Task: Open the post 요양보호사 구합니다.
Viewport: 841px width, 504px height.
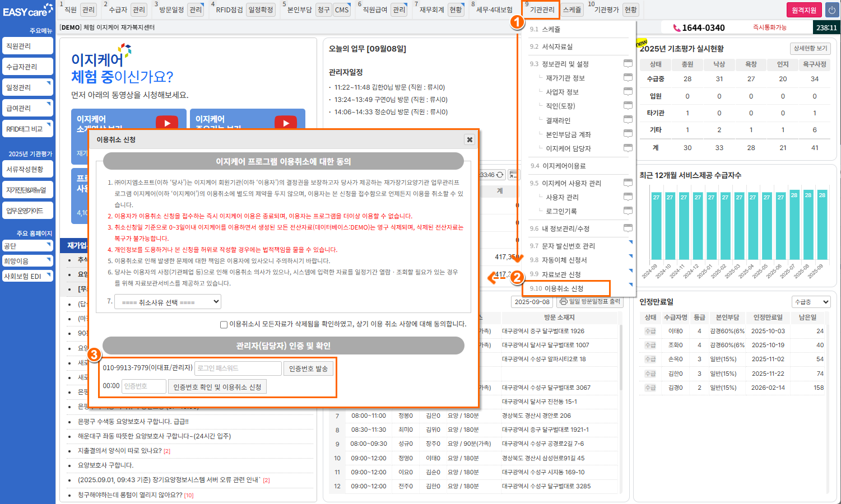Action: 105,465
